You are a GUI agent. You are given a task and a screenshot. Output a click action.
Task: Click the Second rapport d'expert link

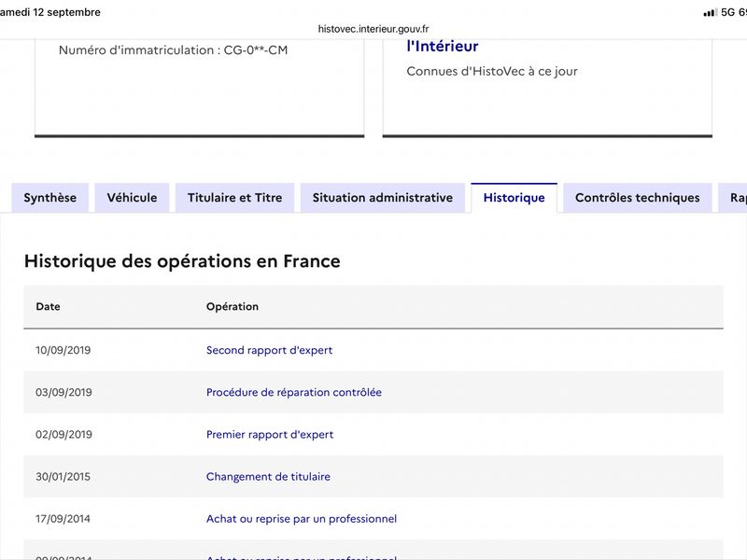(x=269, y=350)
